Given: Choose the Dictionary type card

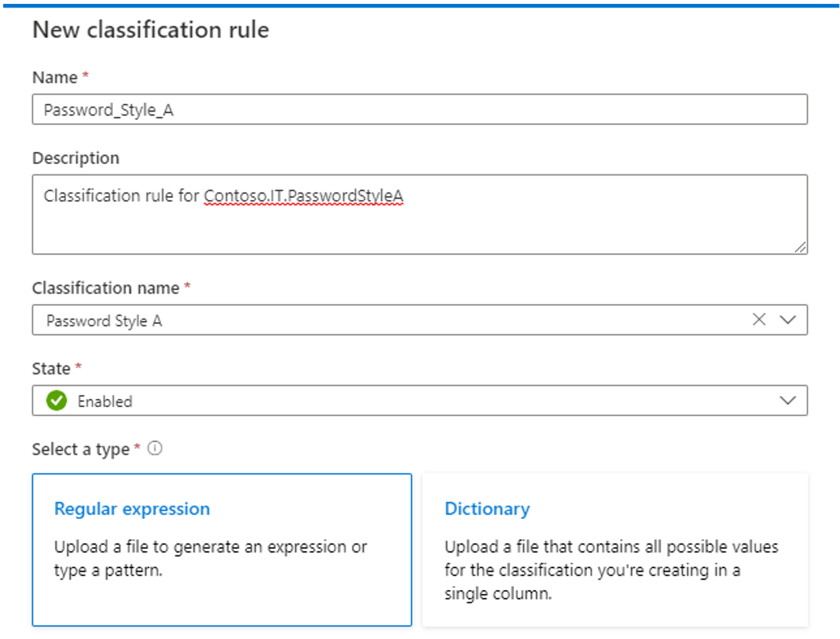Looking at the screenshot, I should (x=615, y=550).
